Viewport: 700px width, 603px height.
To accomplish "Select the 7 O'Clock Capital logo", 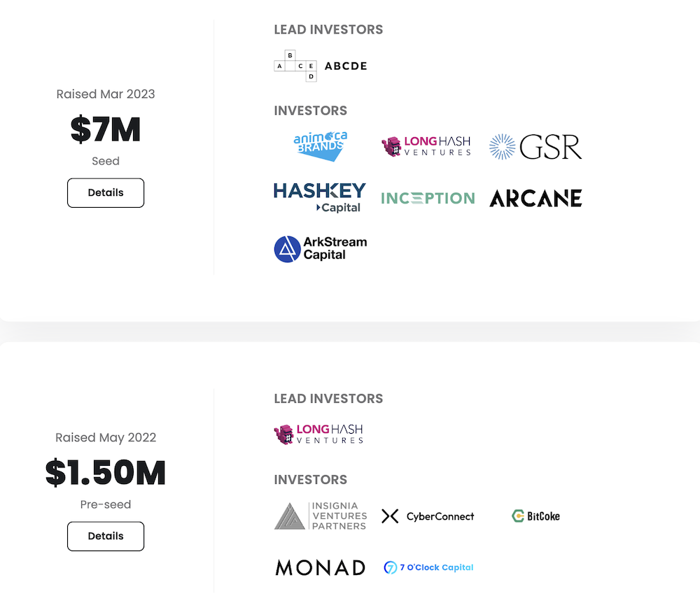I will (428, 567).
